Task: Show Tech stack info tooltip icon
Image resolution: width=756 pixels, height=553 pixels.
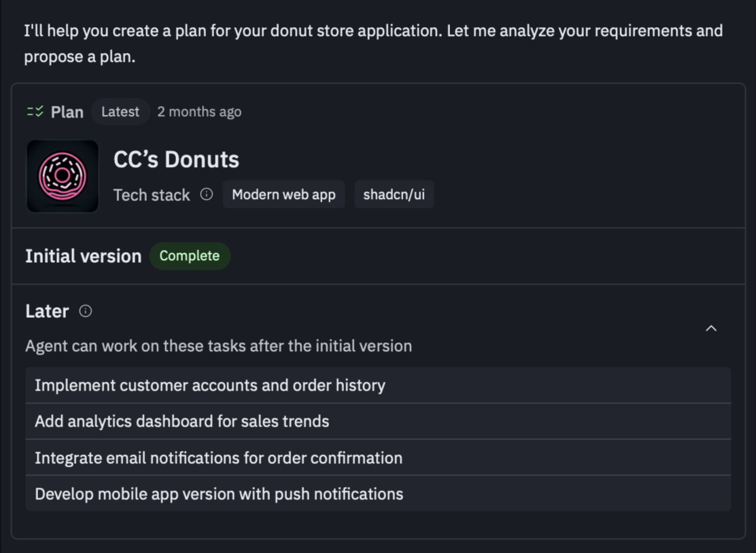Action: 207,194
